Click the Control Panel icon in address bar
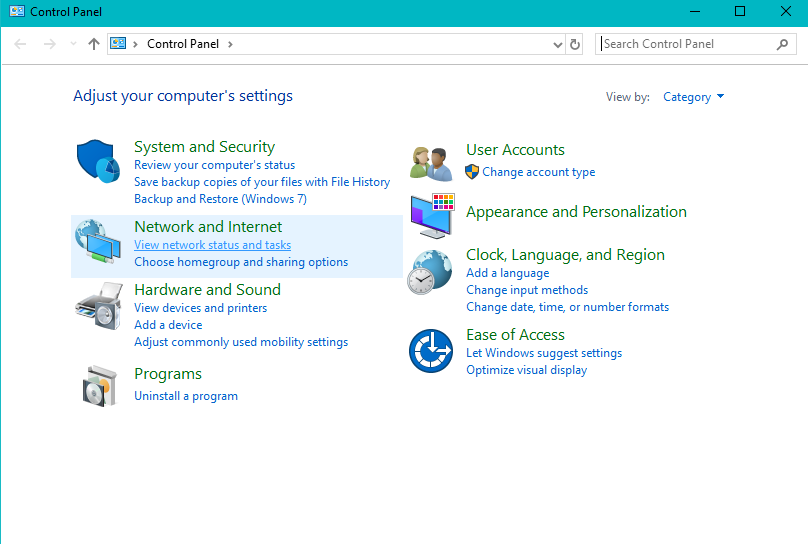This screenshot has width=808, height=544. [x=119, y=43]
